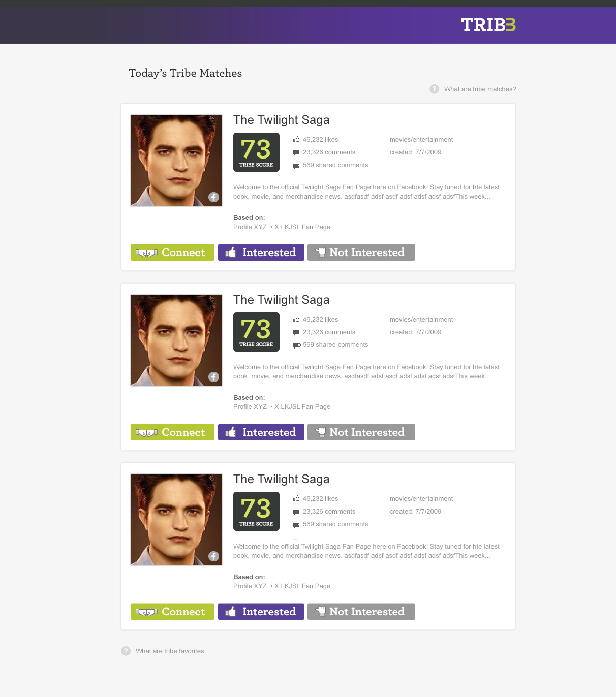Click the shared comments icon in third card

pos(297,525)
